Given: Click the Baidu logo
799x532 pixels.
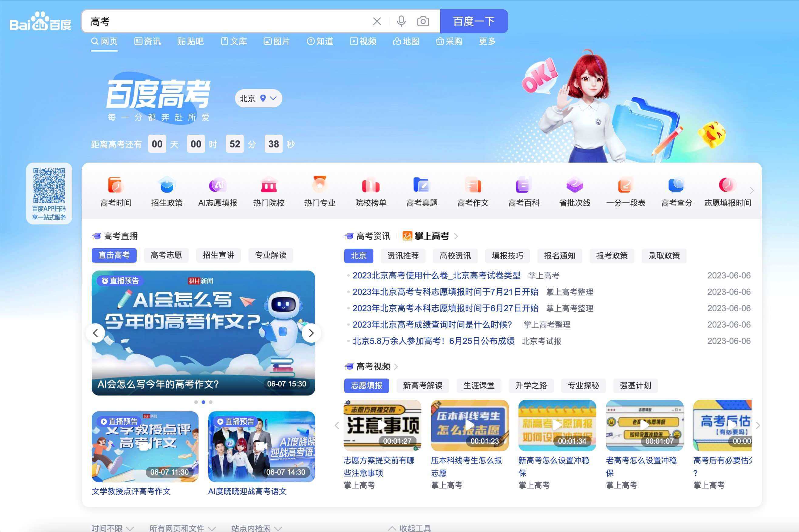Looking at the screenshot, I should 40,21.
